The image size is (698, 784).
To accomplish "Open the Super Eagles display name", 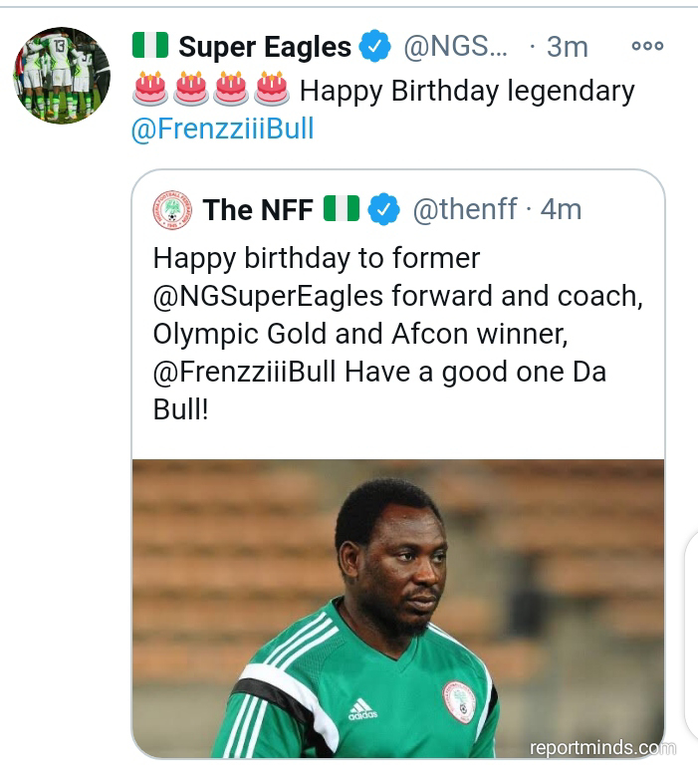I will 264,46.
